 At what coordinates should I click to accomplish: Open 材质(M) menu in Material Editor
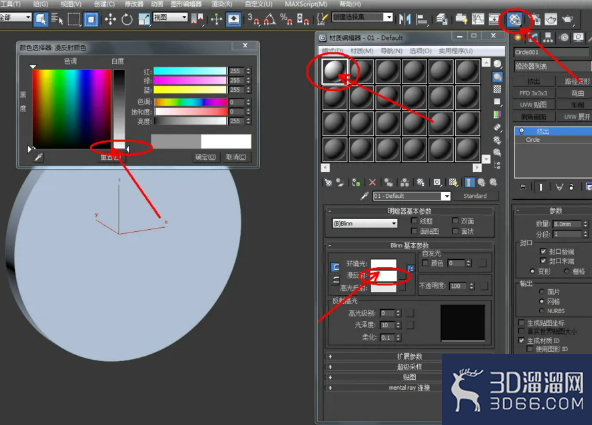coord(362,51)
